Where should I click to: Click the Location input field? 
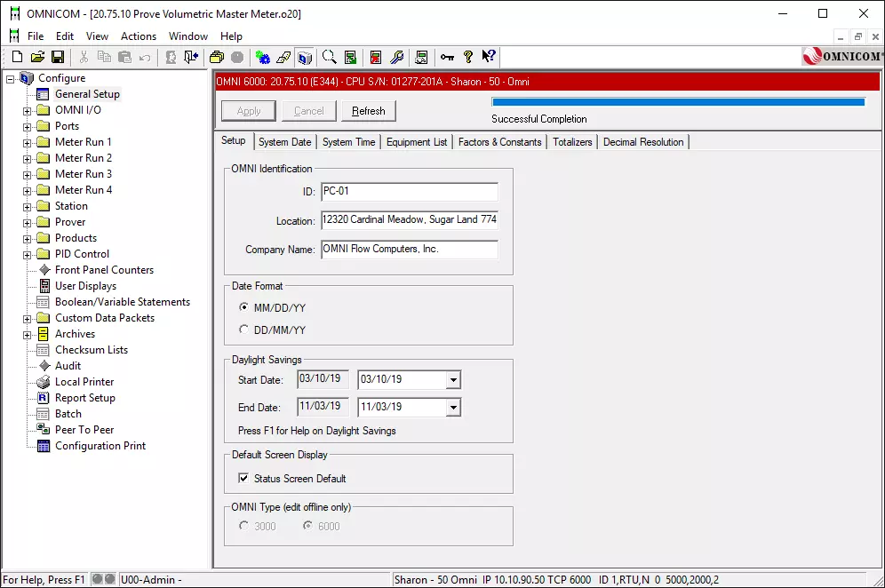point(410,220)
